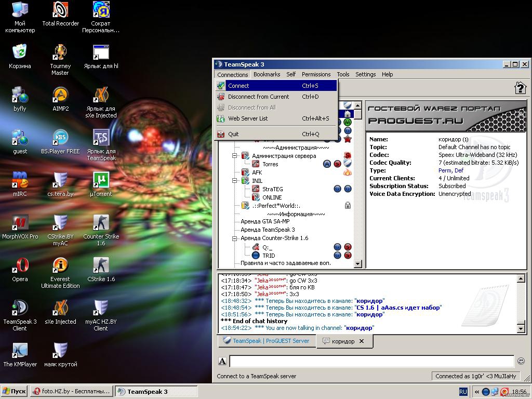
Task: Click Torres's blue A badge
Action: (327, 164)
